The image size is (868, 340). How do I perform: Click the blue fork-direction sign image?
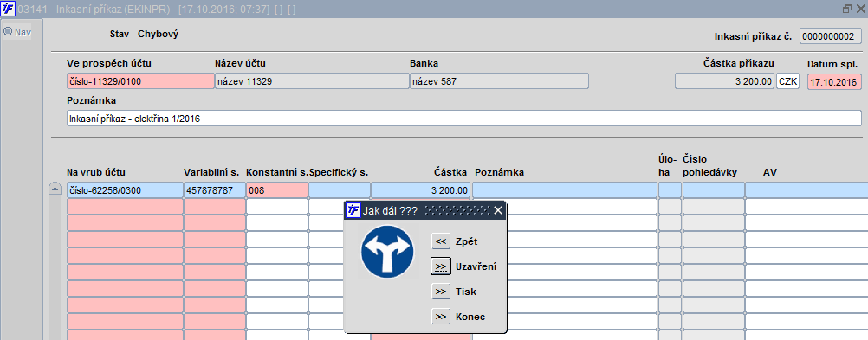click(387, 252)
